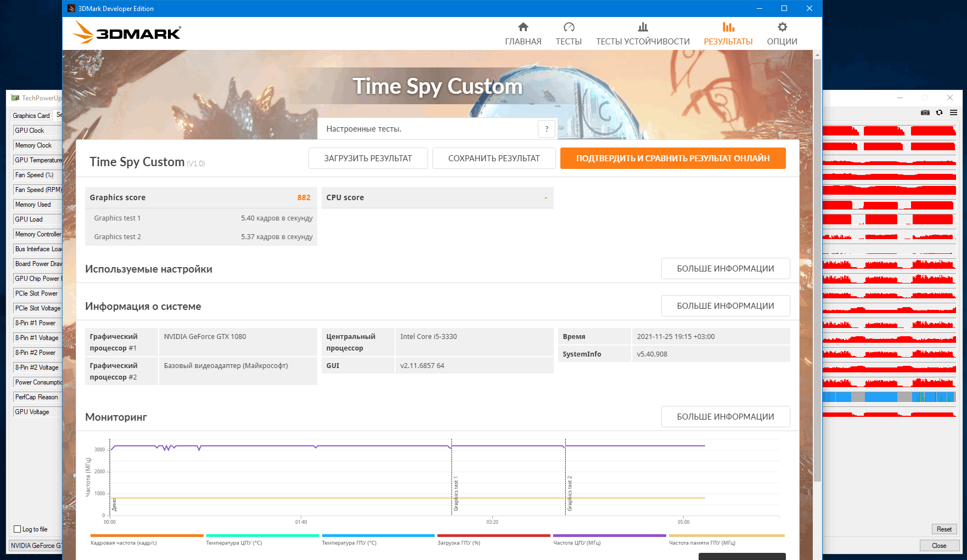Open the ГЛАВНАЯ home tab
Viewport: 967px width, 560px height.
pyautogui.click(x=523, y=34)
